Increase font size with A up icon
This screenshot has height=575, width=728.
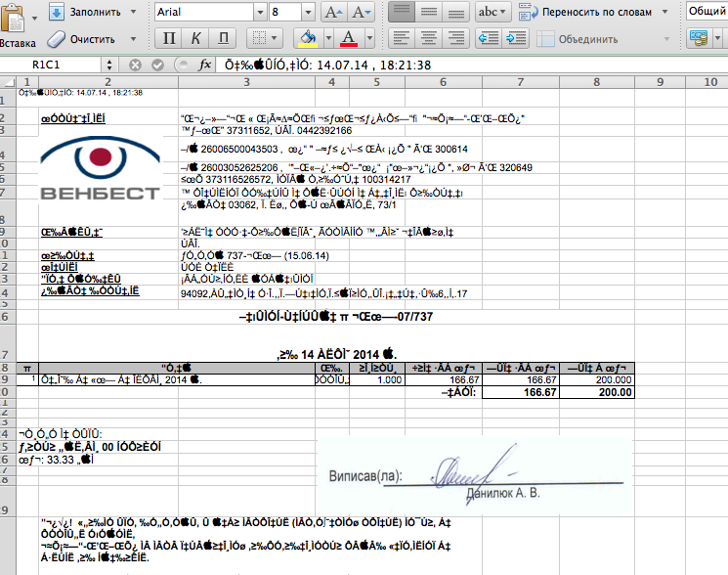click(333, 12)
